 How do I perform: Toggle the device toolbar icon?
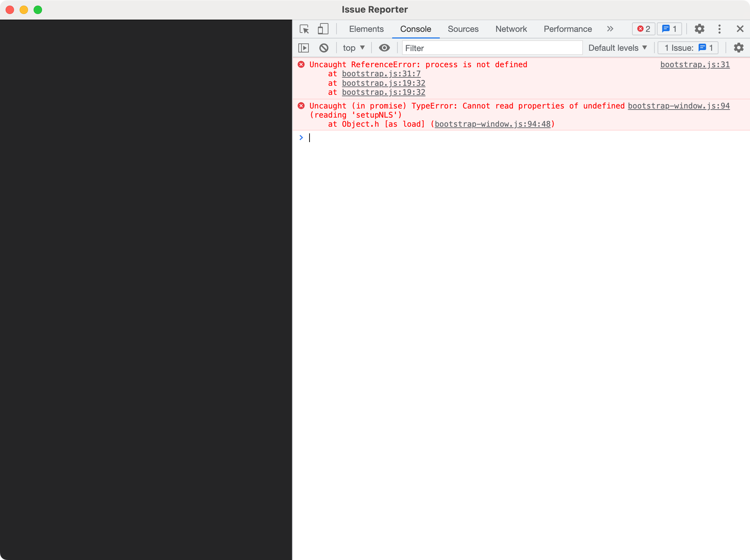pos(323,29)
